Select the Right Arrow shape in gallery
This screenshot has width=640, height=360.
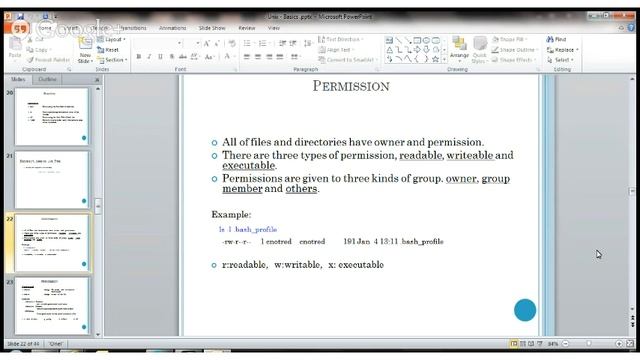coord(417,50)
